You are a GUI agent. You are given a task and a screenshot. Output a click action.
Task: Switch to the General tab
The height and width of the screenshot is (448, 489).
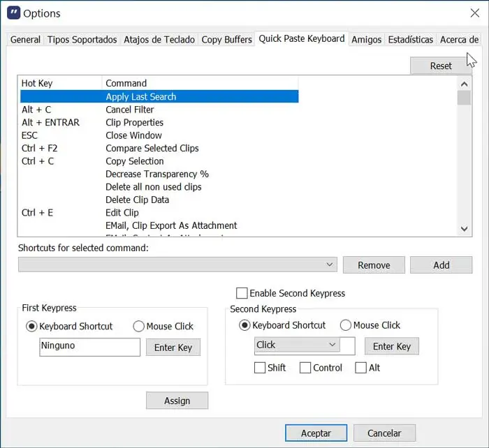click(25, 40)
